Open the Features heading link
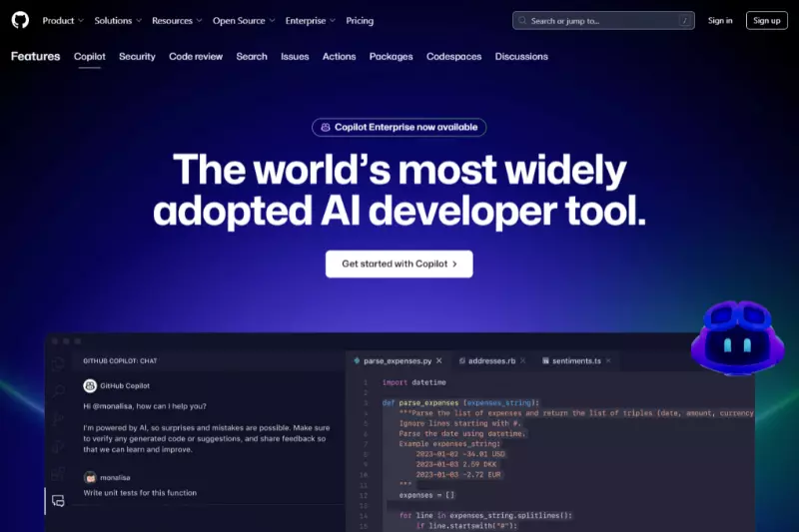 (x=36, y=57)
